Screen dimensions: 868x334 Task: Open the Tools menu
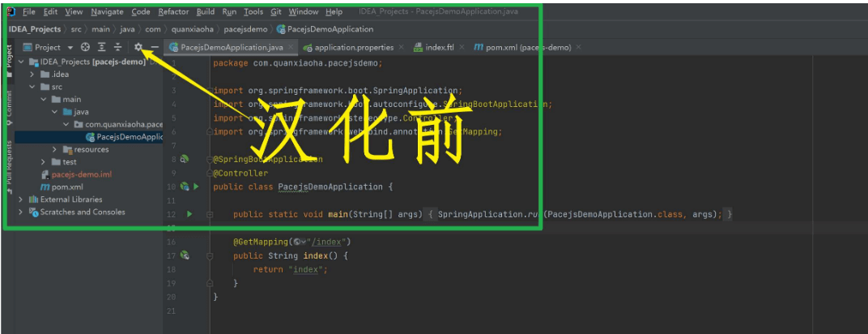click(253, 11)
